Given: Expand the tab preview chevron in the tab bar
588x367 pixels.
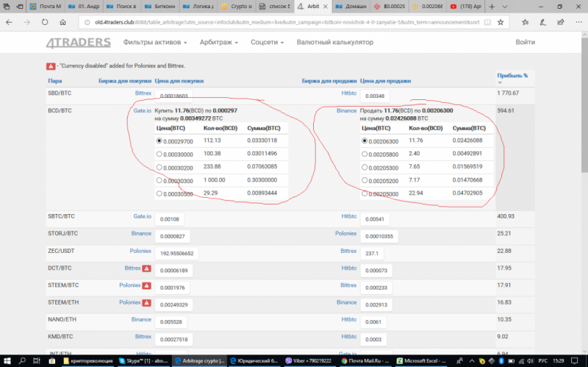Looking at the screenshot, I should (504, 7).
